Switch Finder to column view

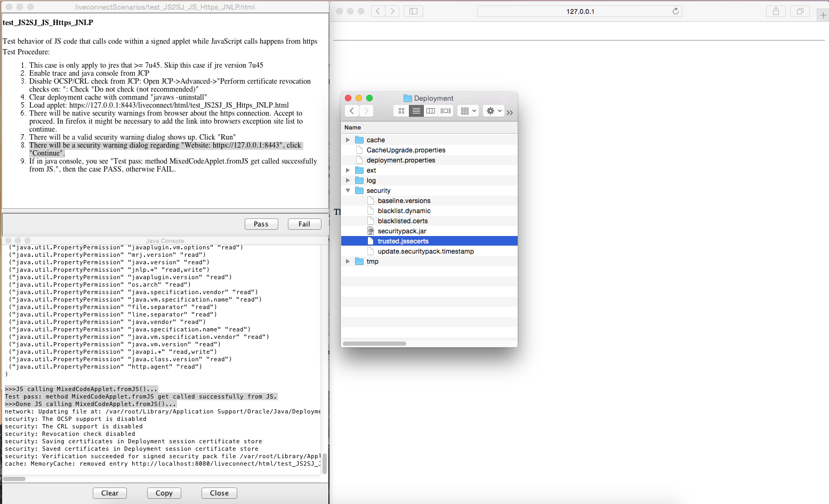pyautogui.click(x=431, y=111)
